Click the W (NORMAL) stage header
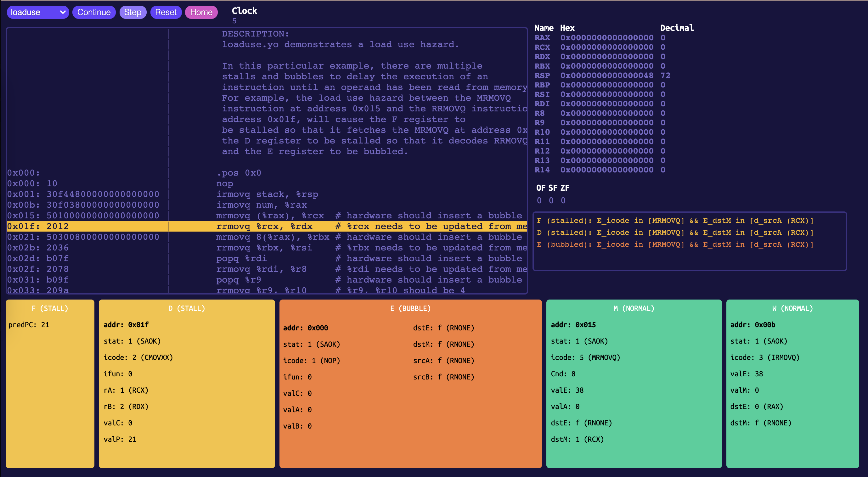This screenshot has height=477, width=868. point(792,308)
